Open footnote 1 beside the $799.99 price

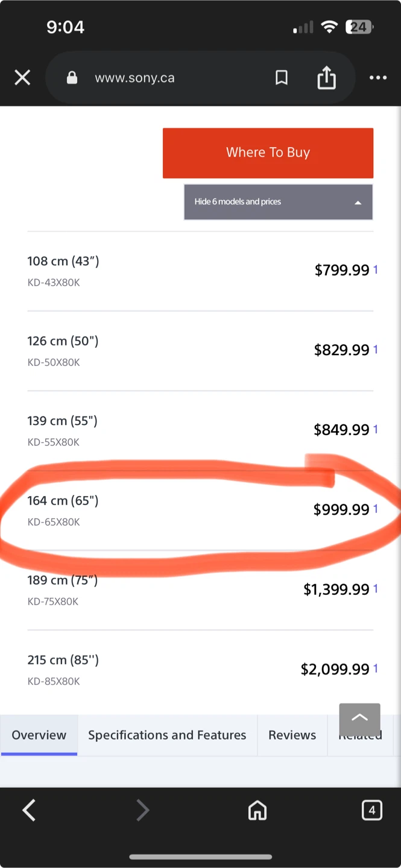click(376, 269)
